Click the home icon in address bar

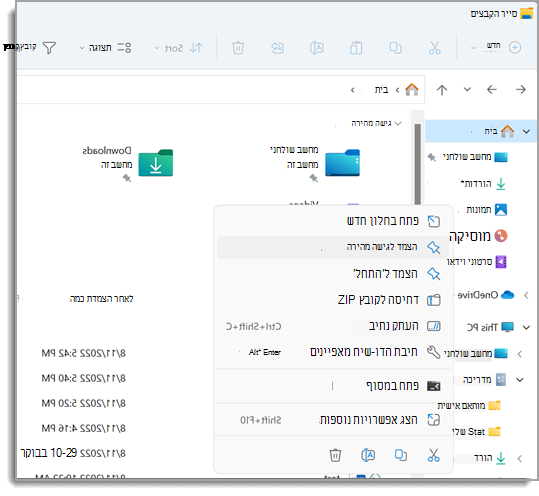pyautogui.click(x=412, y=90)
